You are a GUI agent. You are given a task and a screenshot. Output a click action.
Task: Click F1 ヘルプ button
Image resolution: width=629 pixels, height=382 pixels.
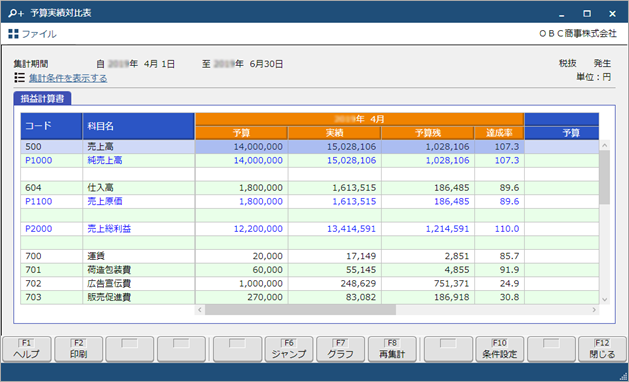click(27, 349)
